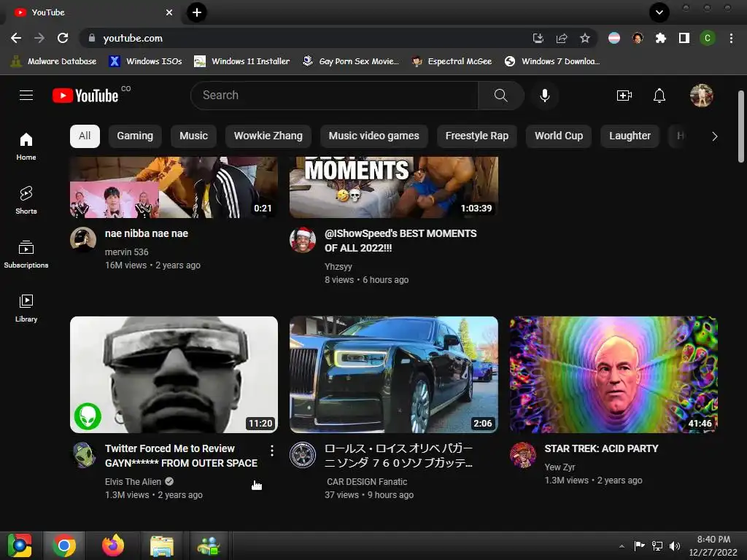The height and width of the screenshot is (560, 747).
Task: Open the Windows ISOs bookmark
Action: [146, 61]
